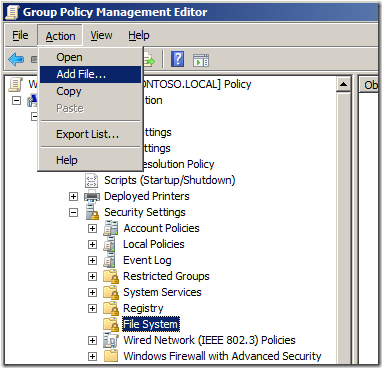The height and width of the screenshot is (368, 382).
Task: Select Scripts (Startup/Shutdown) tree item
Action: click(170, 180)
